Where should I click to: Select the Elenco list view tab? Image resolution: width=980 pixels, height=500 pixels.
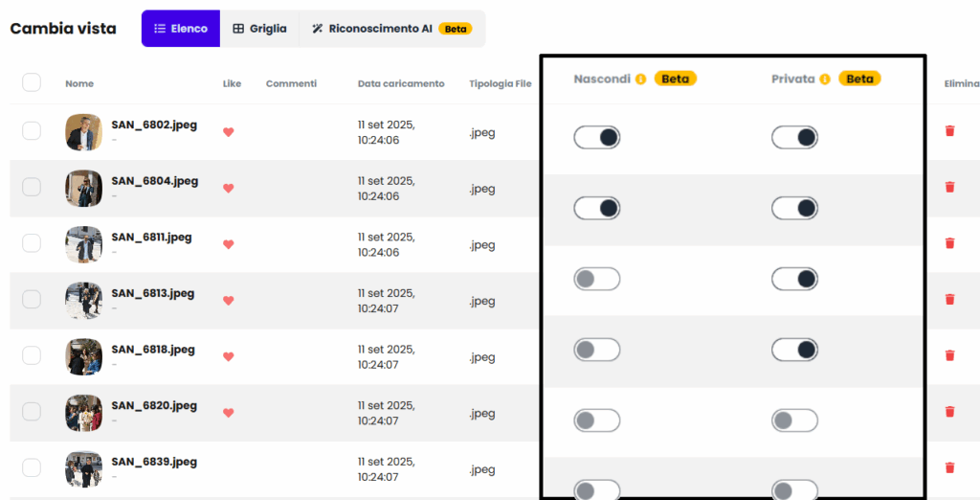coord(181,29)
